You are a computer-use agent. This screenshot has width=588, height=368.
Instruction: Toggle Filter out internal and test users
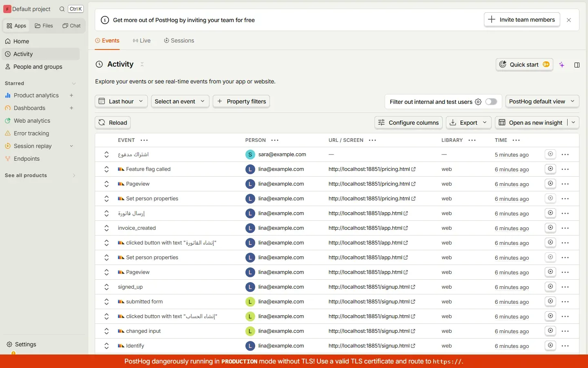click(x=491, y=102)
